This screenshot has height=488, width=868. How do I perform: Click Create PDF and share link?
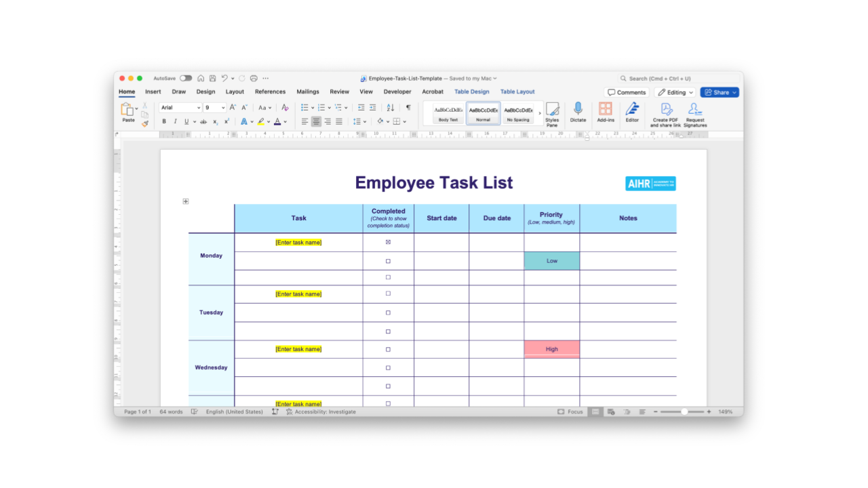click(665, 114)
